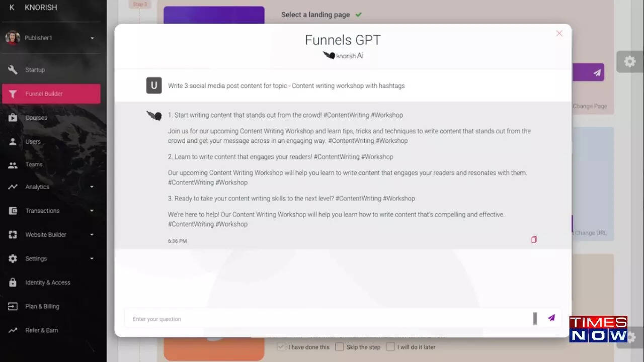Expand the Website Builder menu

point(92,234)
